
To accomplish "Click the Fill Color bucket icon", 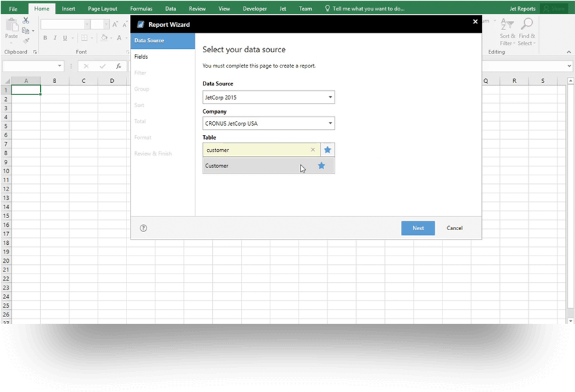I will pyautogui.click(x=104, y=37).
